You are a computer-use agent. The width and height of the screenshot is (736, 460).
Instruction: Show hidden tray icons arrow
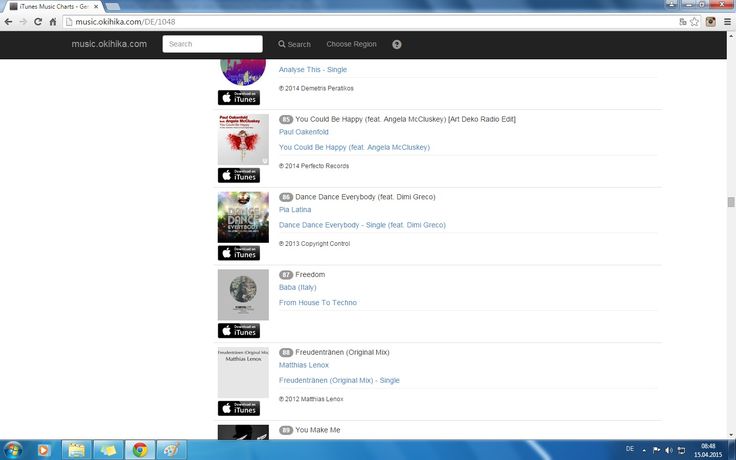[x=644, y=450]
